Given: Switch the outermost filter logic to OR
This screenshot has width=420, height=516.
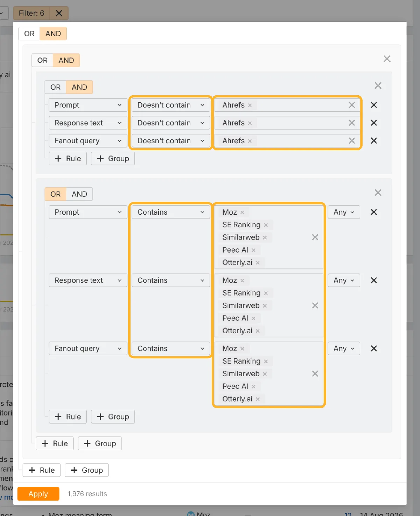Looking at the screenshot, I should coord(29,34).
